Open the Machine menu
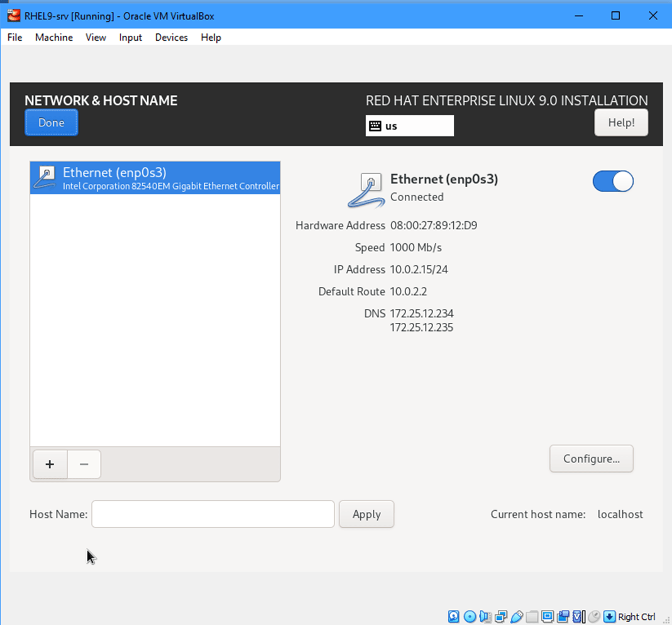The height and width of the screenshot is (625, 672). pos(53,38)
